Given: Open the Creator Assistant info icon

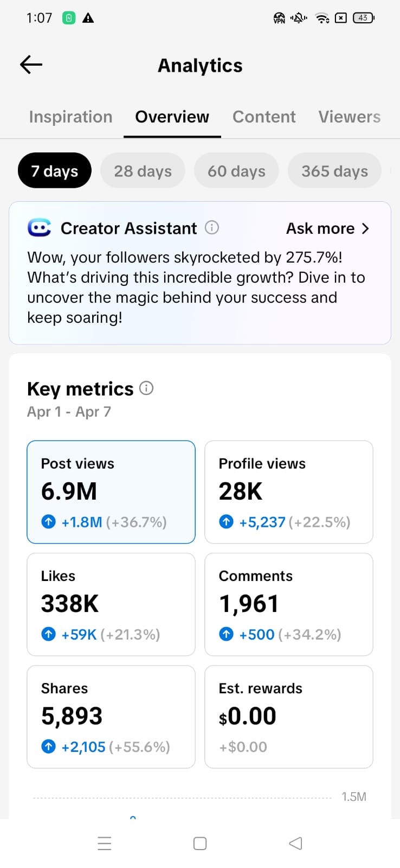Looking at the screenshot, I should (212, 228).
